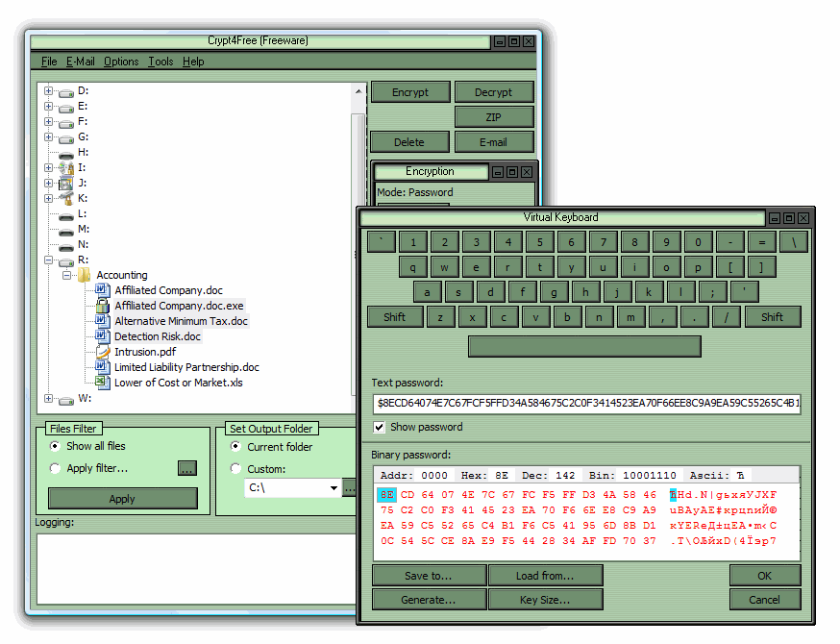Click the Key Size... button

pos(545,600)
